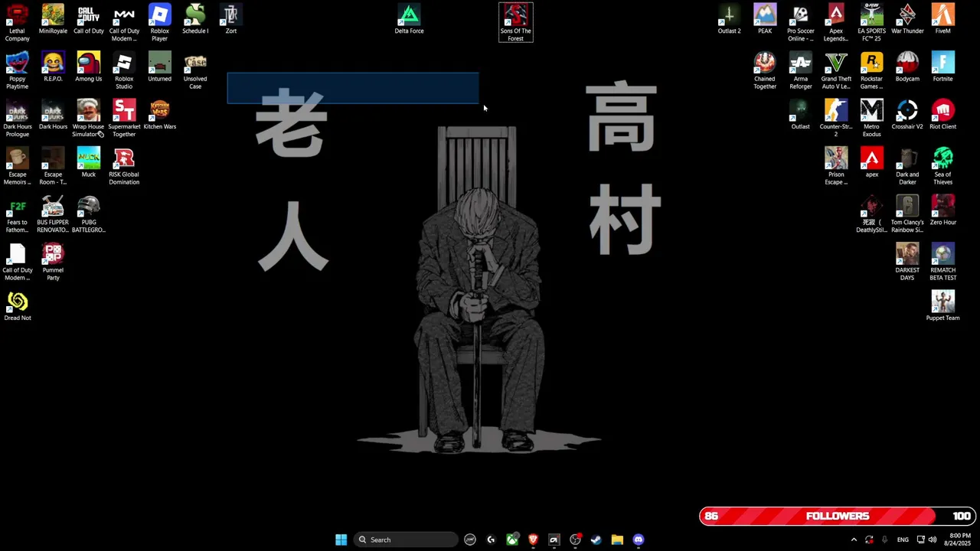Click the ENG language indicator

(x=903, y=540)
